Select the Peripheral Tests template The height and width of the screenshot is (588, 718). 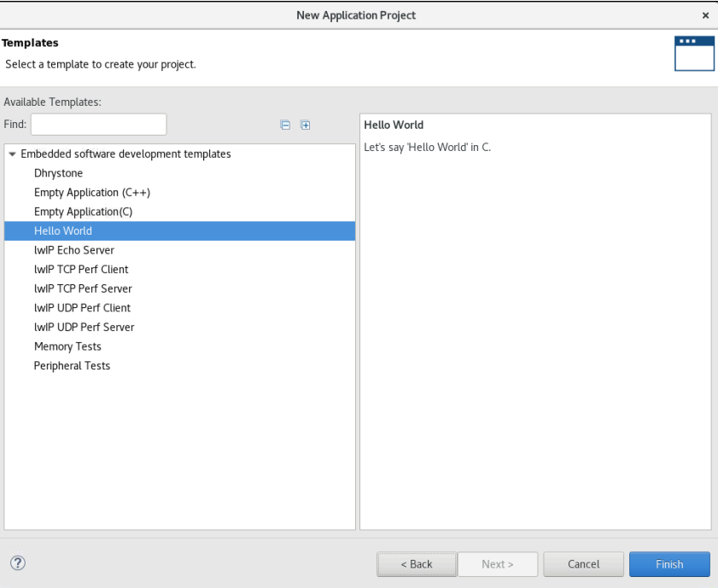[72, 365]
